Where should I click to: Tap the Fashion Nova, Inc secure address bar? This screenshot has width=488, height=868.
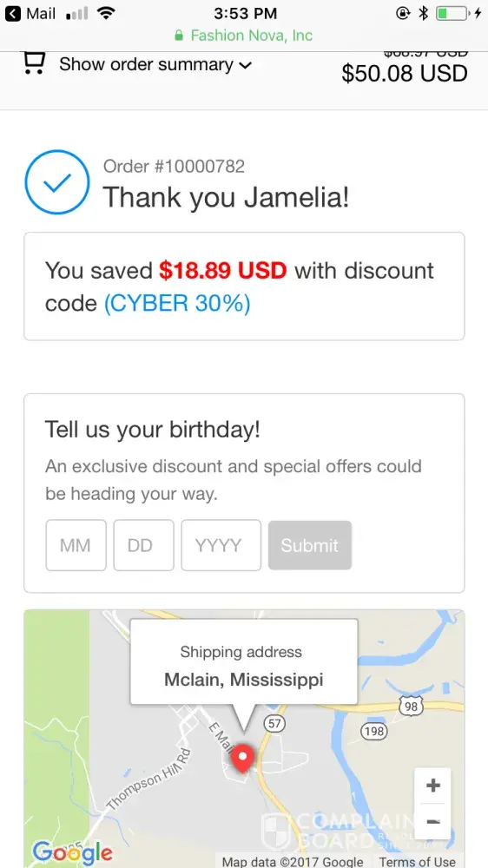click(x=244, y=36)
